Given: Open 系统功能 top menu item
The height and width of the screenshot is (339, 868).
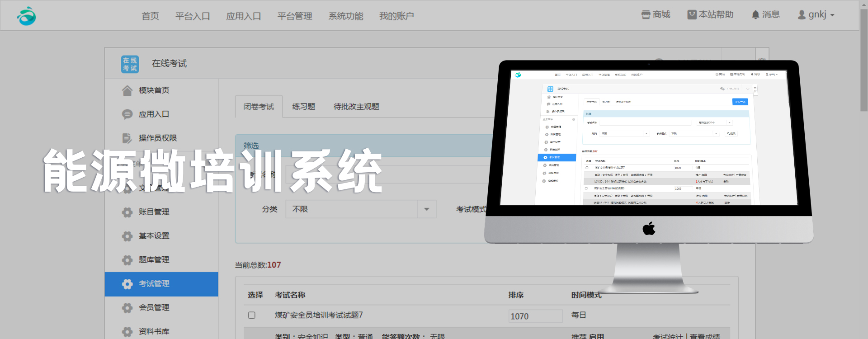Looking at the screenshot, I should pyautogui.click(x=346, y=16).
